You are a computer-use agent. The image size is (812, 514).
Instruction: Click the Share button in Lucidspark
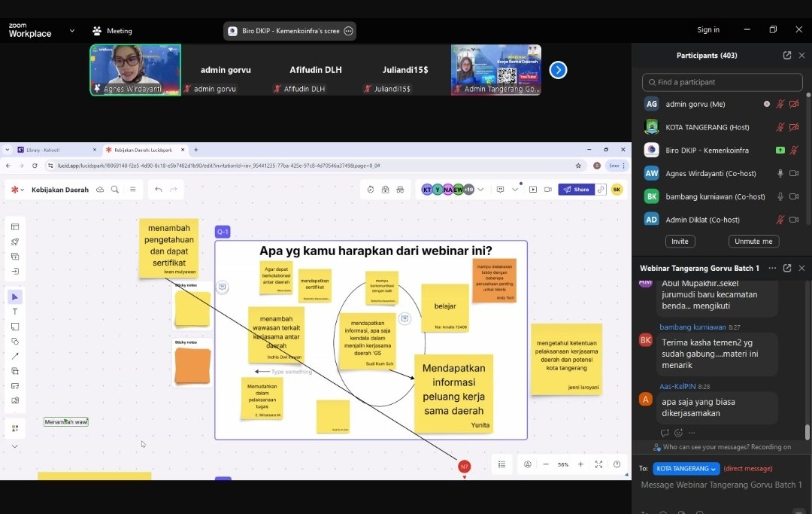(x=577, y=190)
